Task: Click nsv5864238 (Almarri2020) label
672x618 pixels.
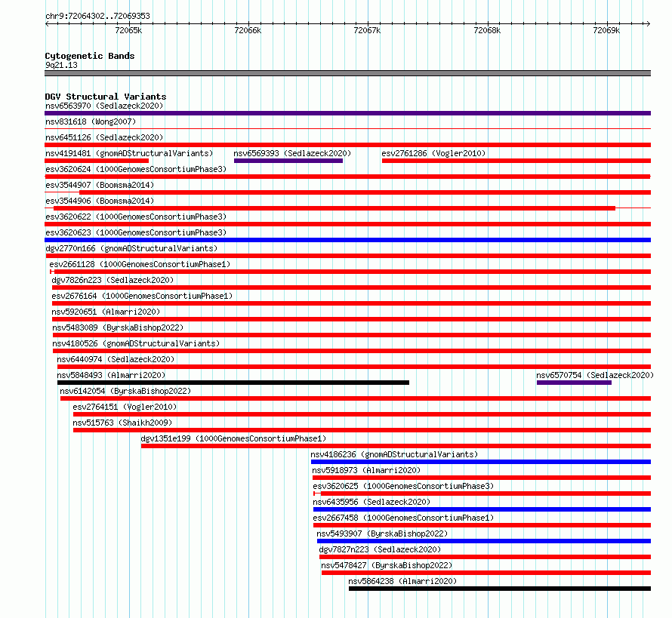Action: (x=402, y=581)
